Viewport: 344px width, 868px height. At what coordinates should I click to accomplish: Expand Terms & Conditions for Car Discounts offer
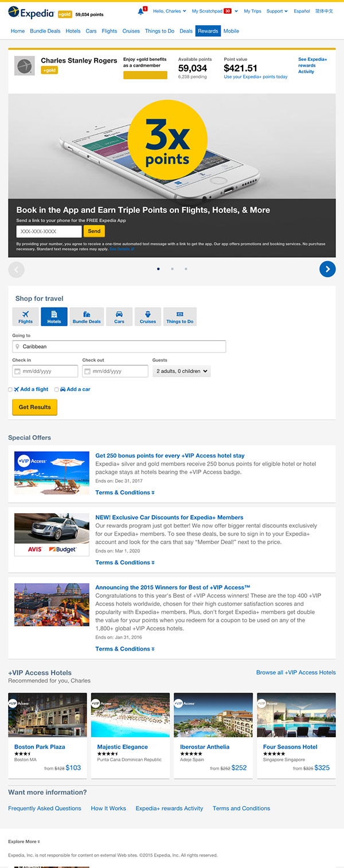pos(125,563)
